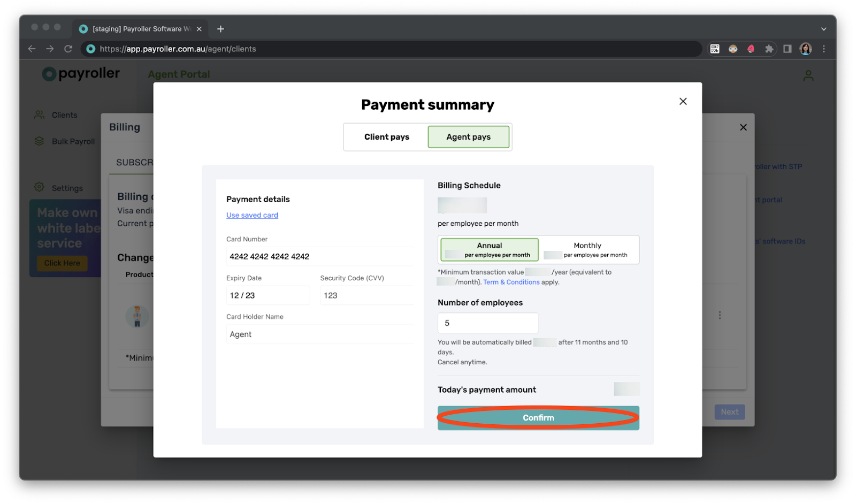Screen dimensions: 856x504
Task: Click the employee avatar in Billing window
Action: (x=137, y=316)
